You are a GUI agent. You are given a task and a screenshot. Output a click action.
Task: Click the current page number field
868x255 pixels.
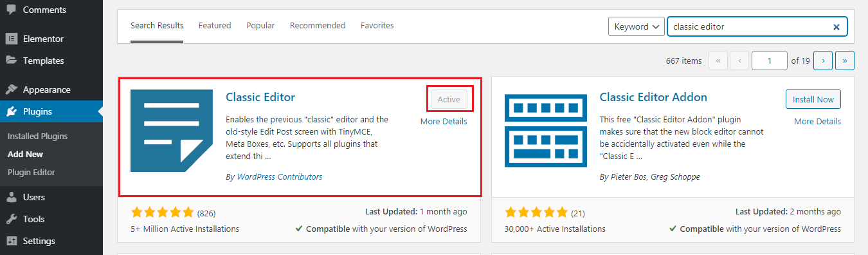[770, 61]
